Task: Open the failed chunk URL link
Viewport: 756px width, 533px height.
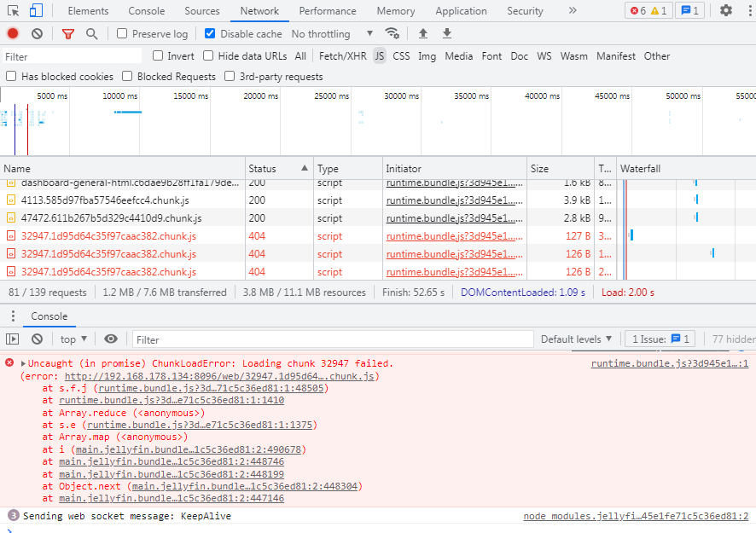Action: [221, 376]
